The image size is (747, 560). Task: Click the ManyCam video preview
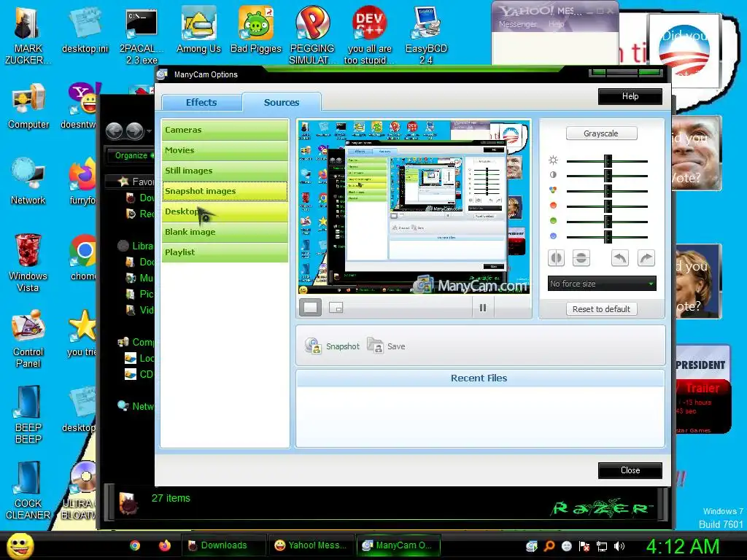tap(414, 206)
